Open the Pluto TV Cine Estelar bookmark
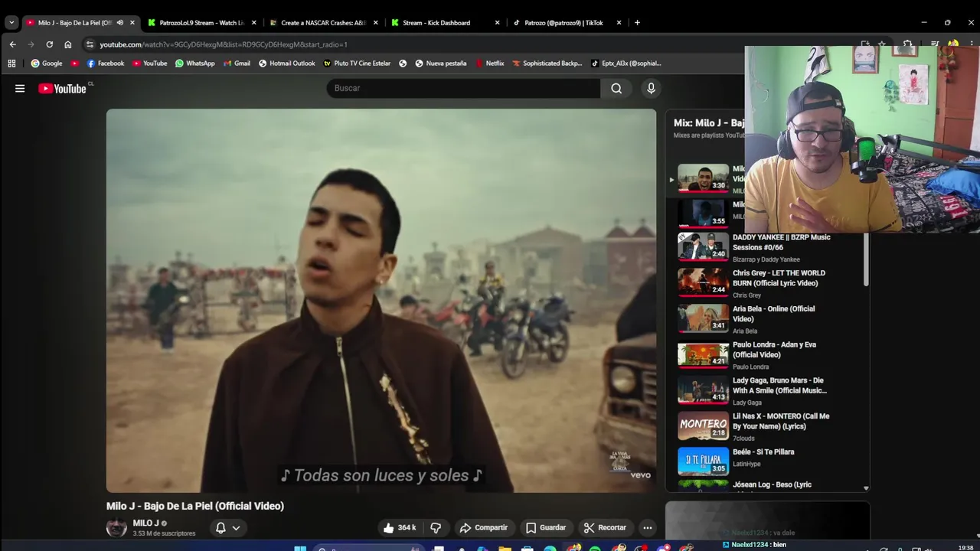Image resolution: width=980 pixels, height=551 pixels. [357, 64]
